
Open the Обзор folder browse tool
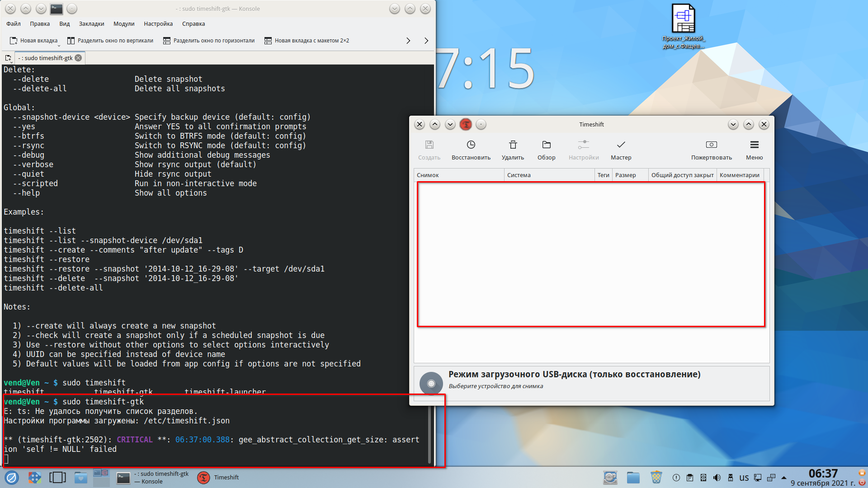point(546,145)
